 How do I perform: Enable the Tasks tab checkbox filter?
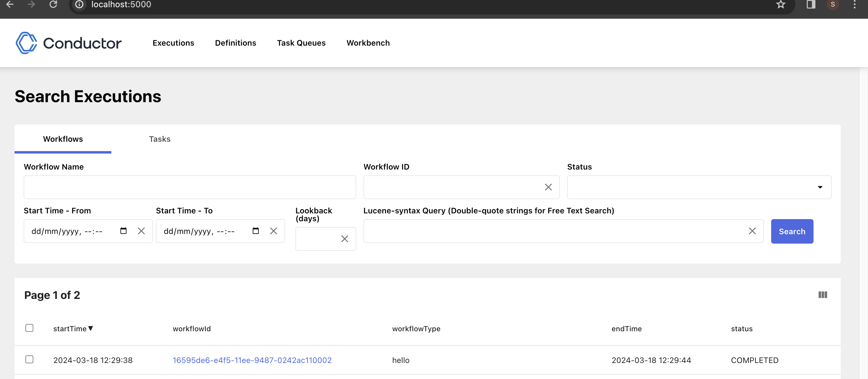[160, 139]
